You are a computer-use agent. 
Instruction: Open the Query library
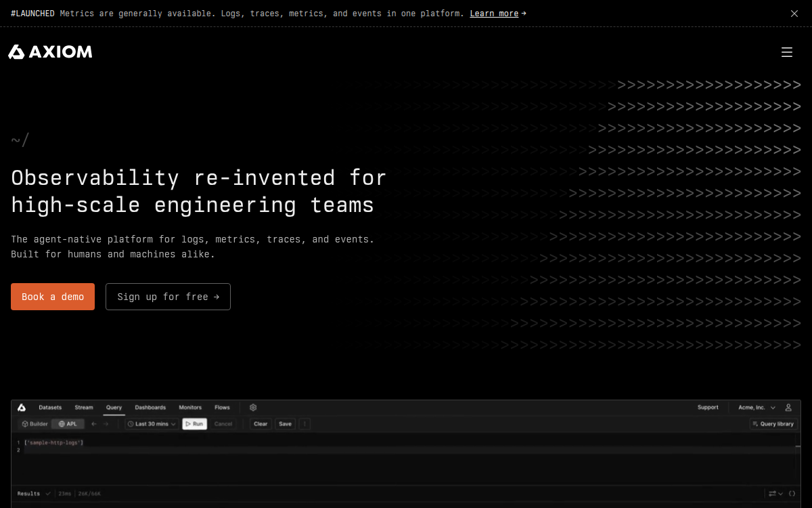tap(773, 424)
